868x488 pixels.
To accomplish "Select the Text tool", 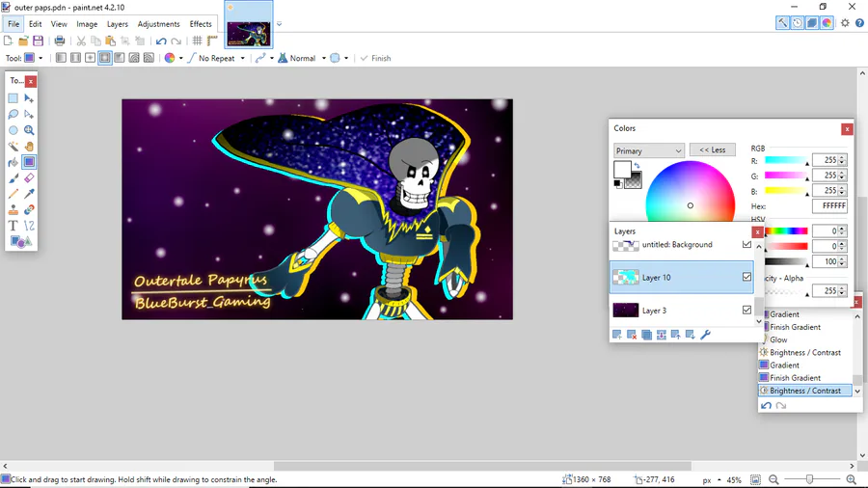I will (14, 226).
